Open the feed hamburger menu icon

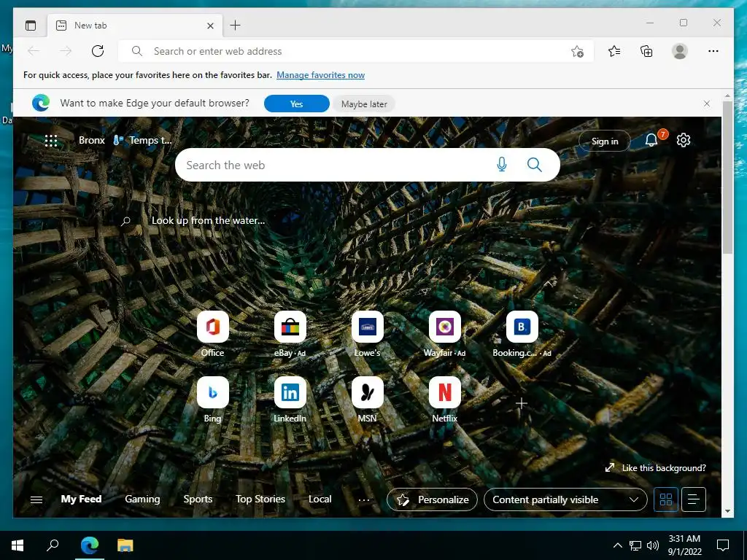tap(36, 499)
